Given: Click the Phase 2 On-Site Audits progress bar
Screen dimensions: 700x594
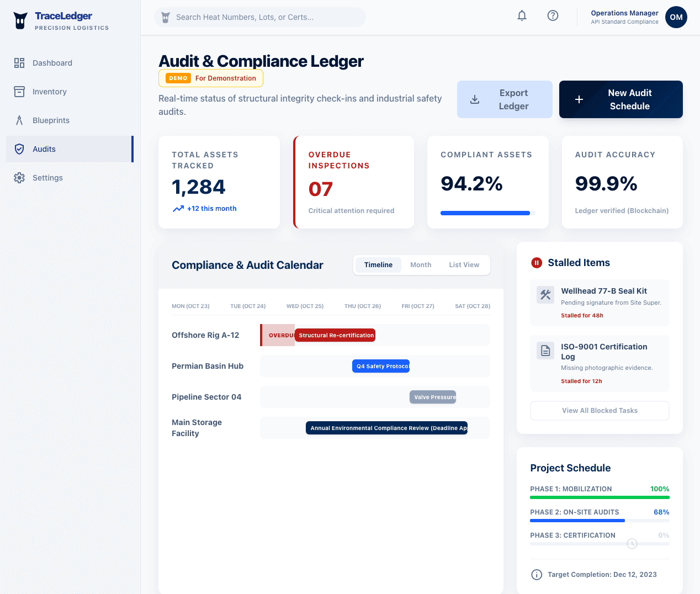Looking at the screenshot, I should [x=600, y=521].
